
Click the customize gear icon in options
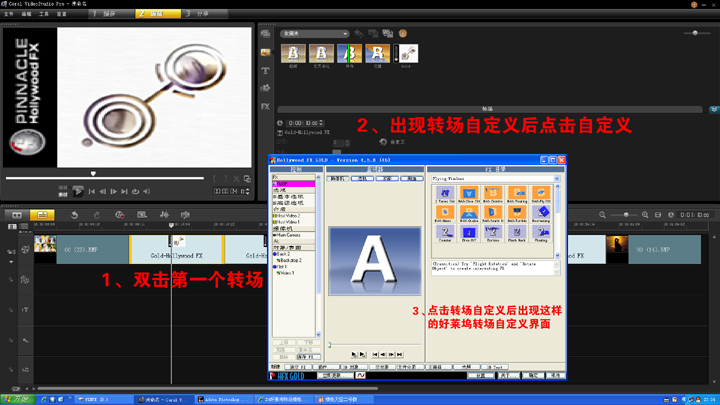(x=383, y=142)
